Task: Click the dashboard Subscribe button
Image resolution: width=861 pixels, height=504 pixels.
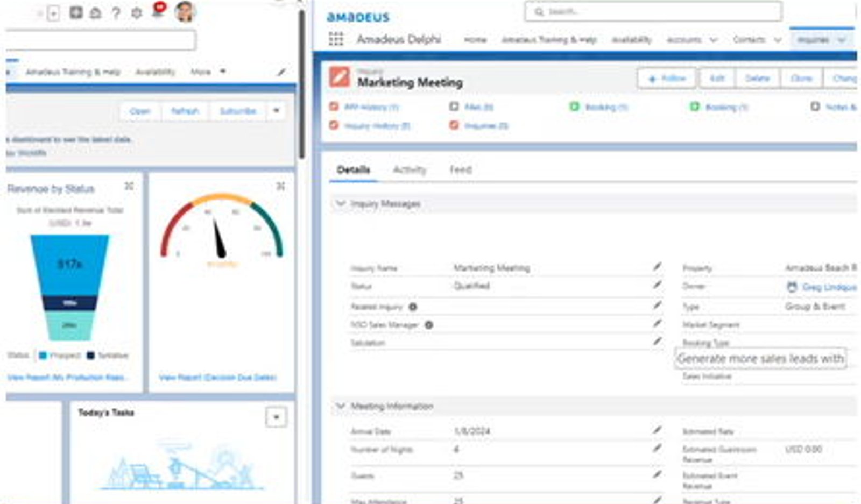Action: pos(238,111)
